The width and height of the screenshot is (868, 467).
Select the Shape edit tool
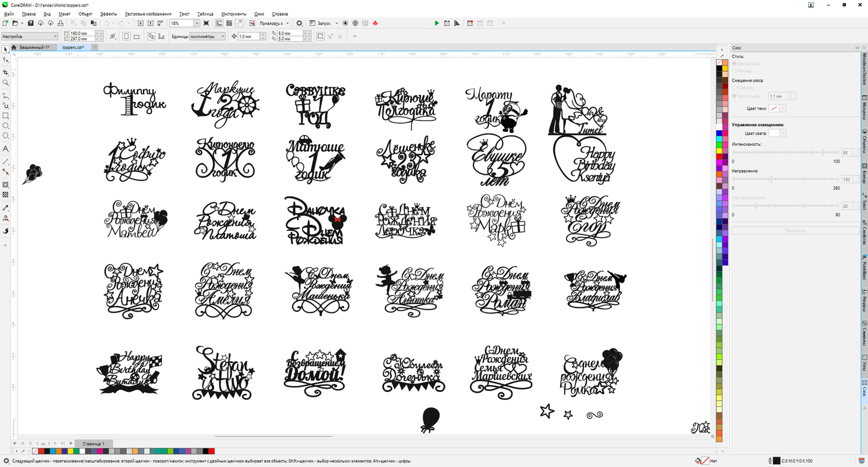click(6, 60)
